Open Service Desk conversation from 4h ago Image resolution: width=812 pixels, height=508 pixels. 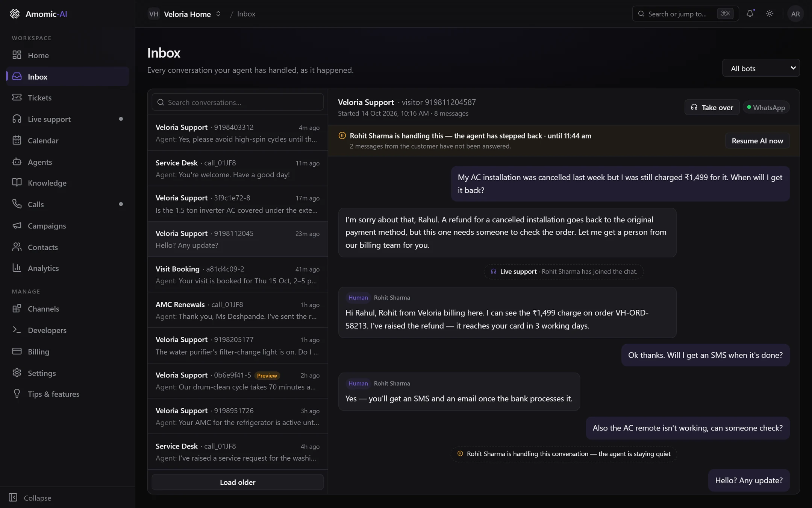238,452
